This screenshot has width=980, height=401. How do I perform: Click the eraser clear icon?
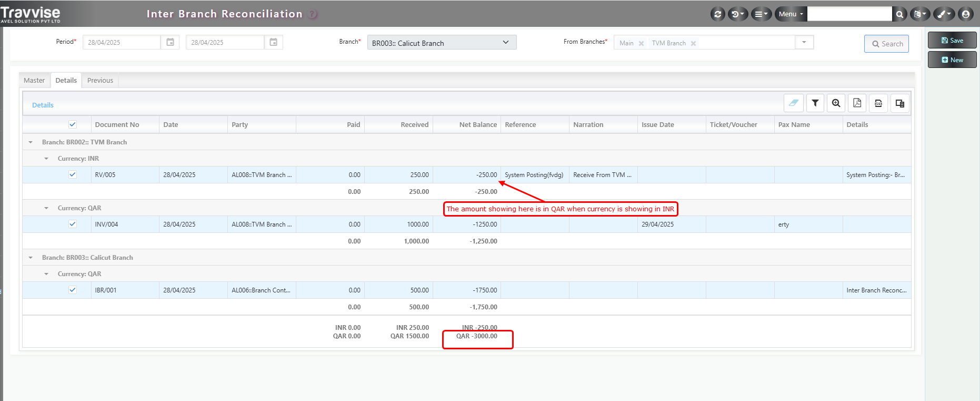(x=793, y=103)
